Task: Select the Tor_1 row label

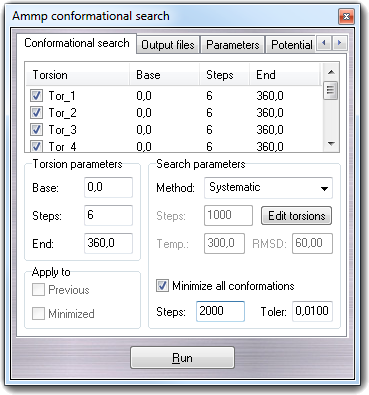Action: [x=62, y=96]
